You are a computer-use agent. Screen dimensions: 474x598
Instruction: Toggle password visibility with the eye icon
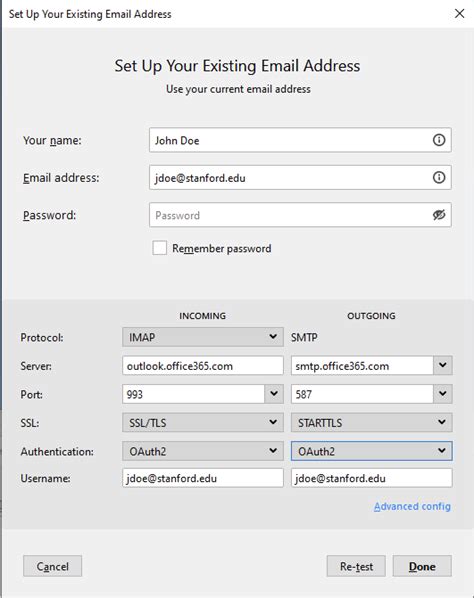click(439, 215)
